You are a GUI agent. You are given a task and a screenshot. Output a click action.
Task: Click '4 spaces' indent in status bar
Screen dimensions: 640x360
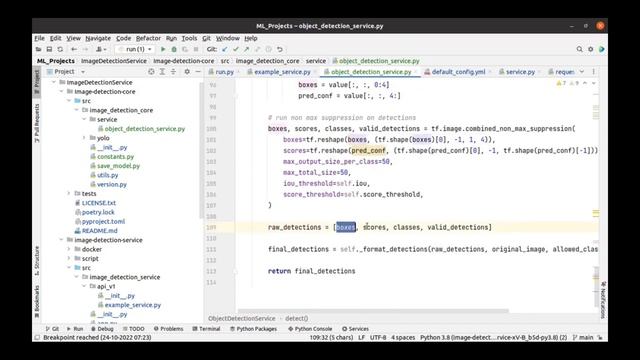(x=403, y=338)
